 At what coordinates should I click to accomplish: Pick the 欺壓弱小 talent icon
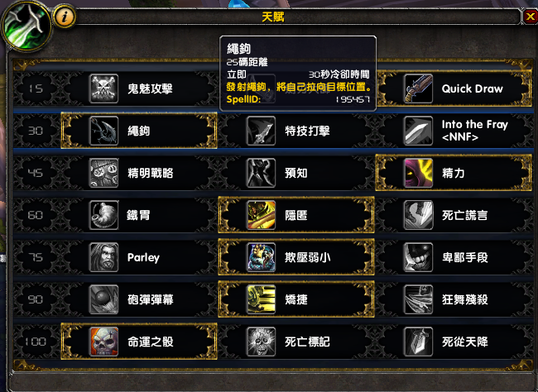coord(261,257)
